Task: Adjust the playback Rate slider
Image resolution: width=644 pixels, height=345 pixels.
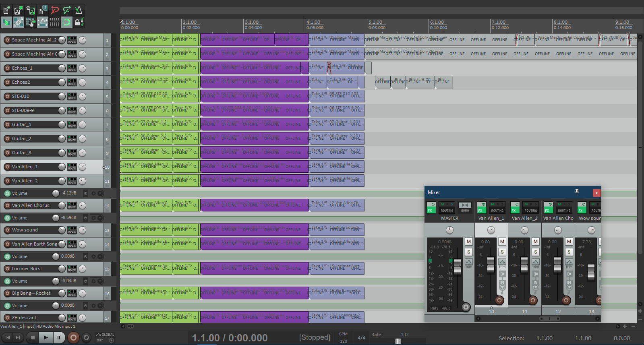Action: (x=398, y=341)
